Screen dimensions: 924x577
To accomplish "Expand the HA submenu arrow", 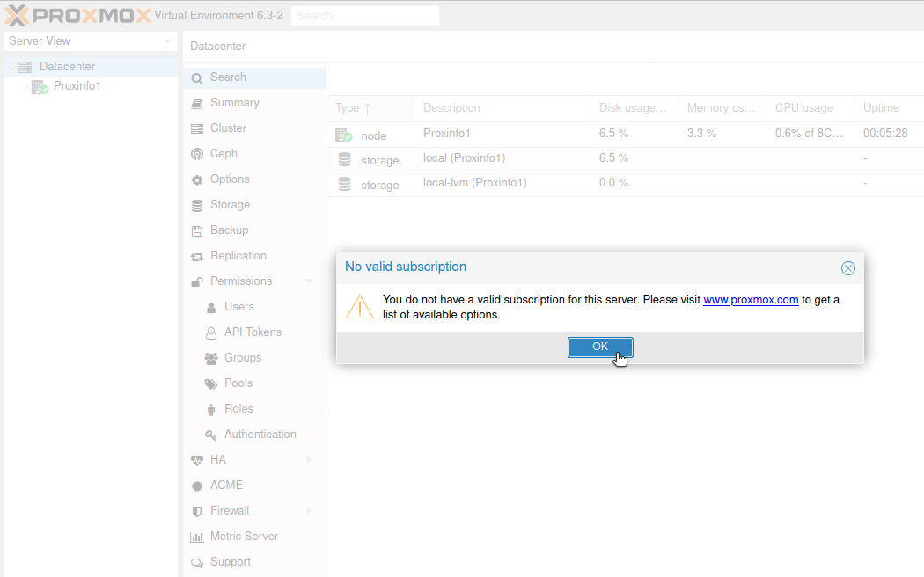I will (x=309, y=459).
